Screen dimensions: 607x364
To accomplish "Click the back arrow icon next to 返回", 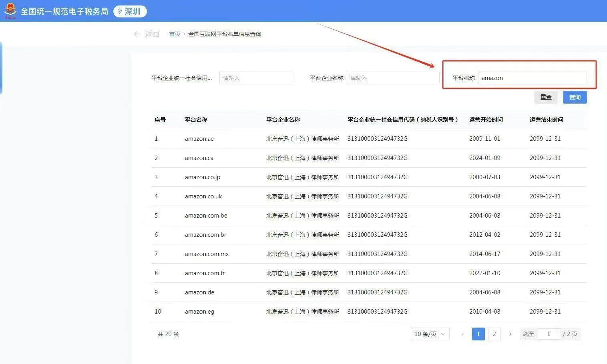I will [137, 34].
